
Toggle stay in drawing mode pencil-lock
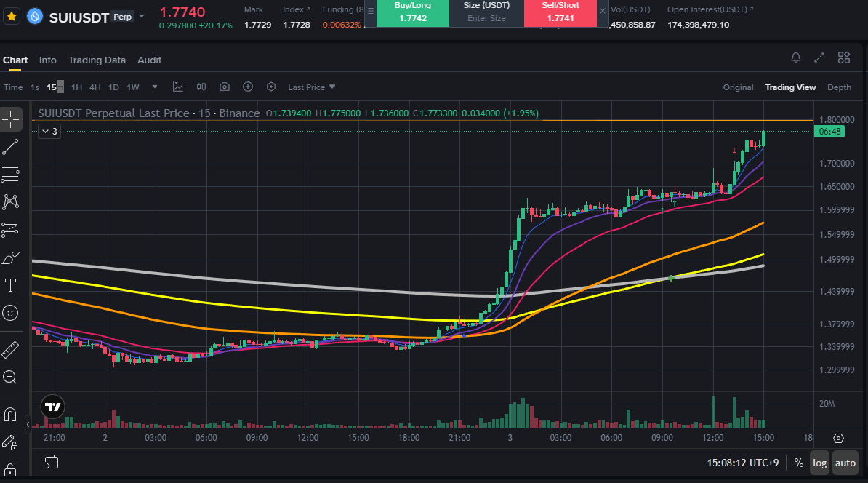coord(10,442)
